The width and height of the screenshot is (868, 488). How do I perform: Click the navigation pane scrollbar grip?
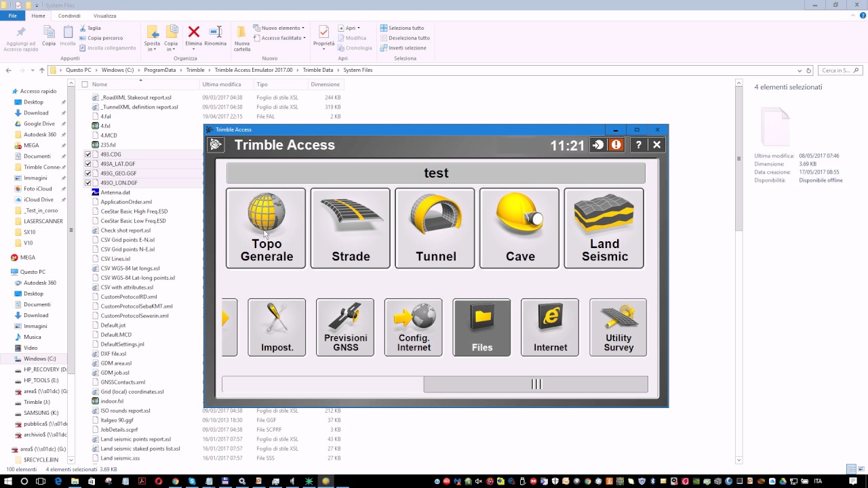71,230
